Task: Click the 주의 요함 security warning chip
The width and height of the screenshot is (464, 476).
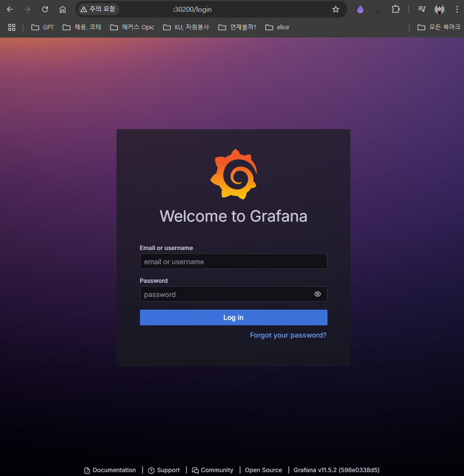Action: (x=98, y=9)
